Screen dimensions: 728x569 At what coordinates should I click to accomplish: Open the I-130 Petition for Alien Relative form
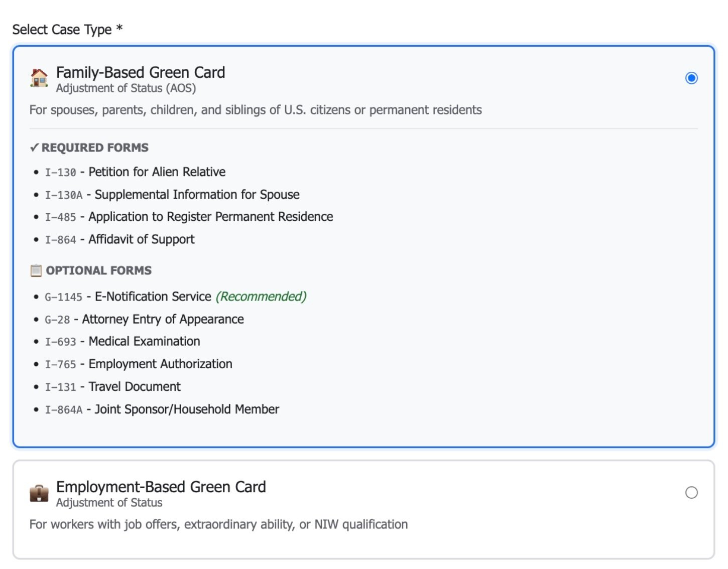point(136,172)
